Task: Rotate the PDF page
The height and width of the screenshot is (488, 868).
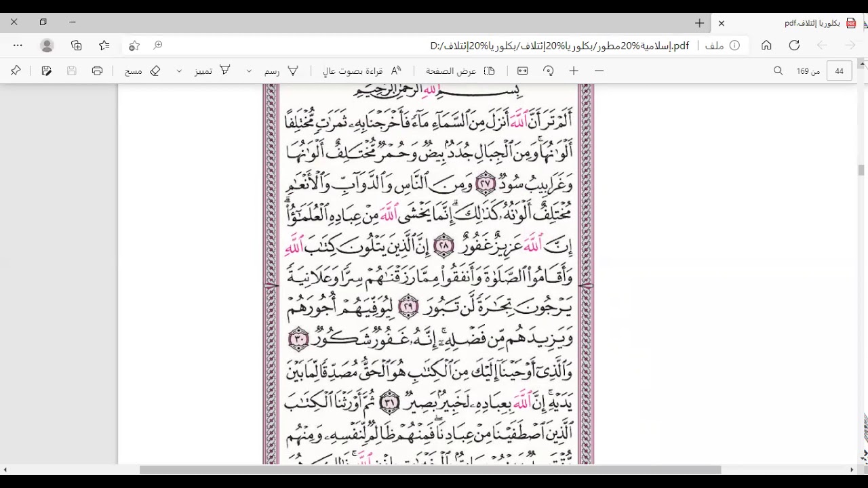Action: tap(549, 70)
